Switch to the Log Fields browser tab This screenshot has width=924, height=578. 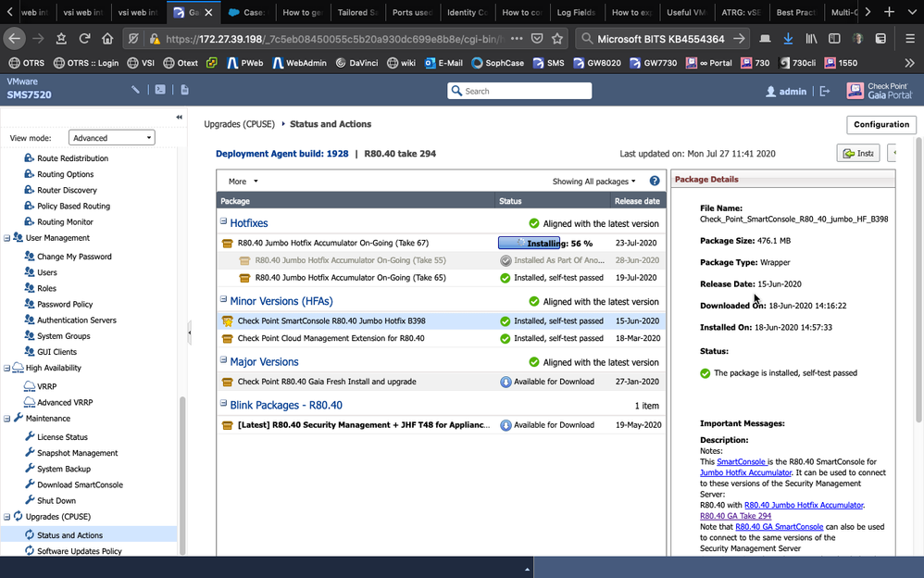576,12
